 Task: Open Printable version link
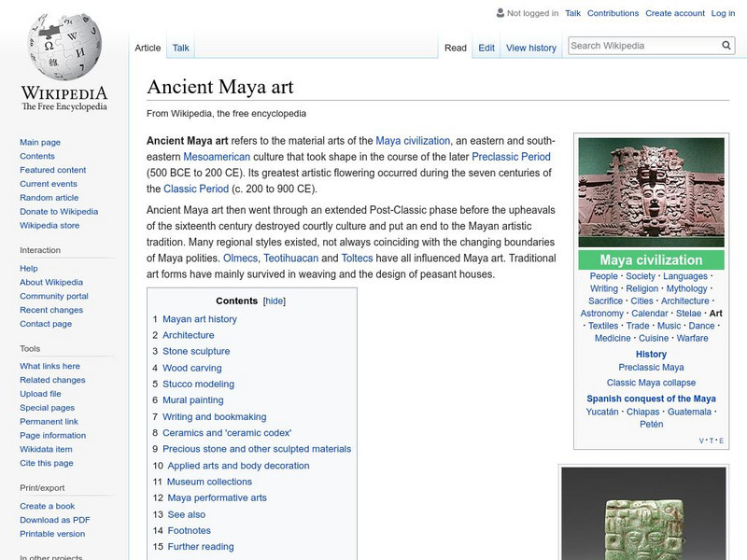pos(52,533)
